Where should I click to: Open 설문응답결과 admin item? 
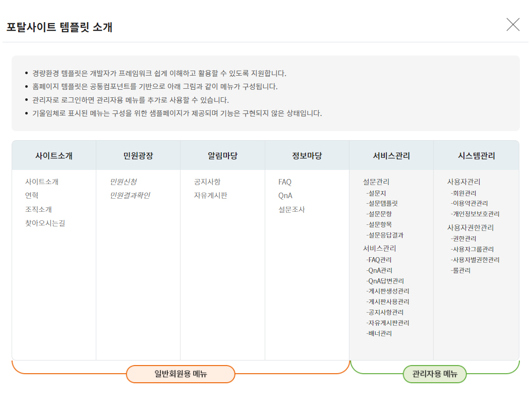(x=385, y=235)
